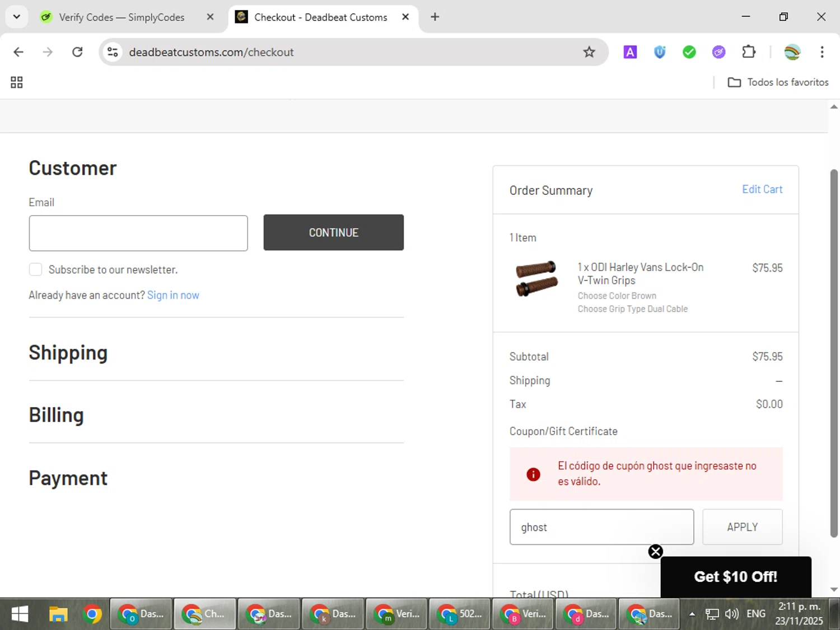Open the clock showing 2:11 p. m.
Viewport: 840px width, 630px height.
tap(799, 614)
